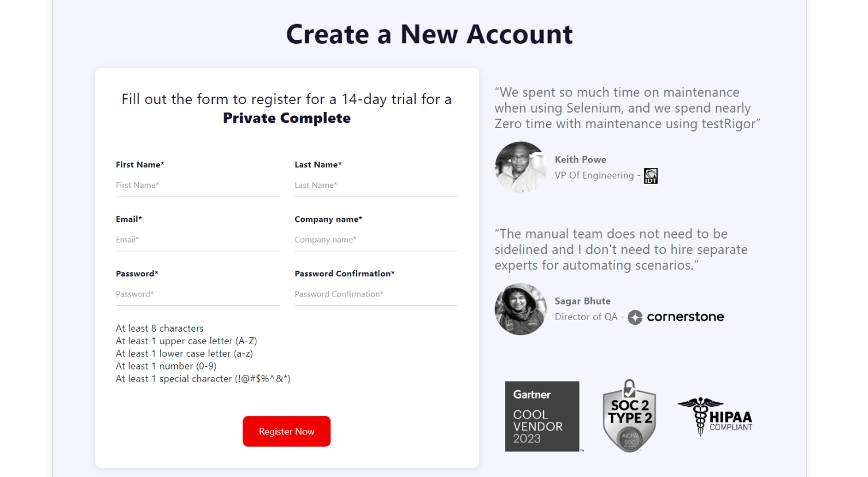
Task: Click the Private Complete plan text
Action: point(287,118)
